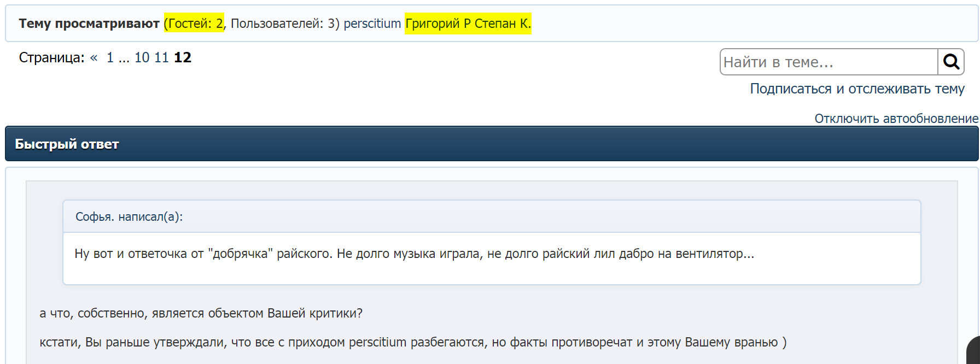Click the '«' pagination arrow
Screen dimensions: 980x364
coord(94,57)
